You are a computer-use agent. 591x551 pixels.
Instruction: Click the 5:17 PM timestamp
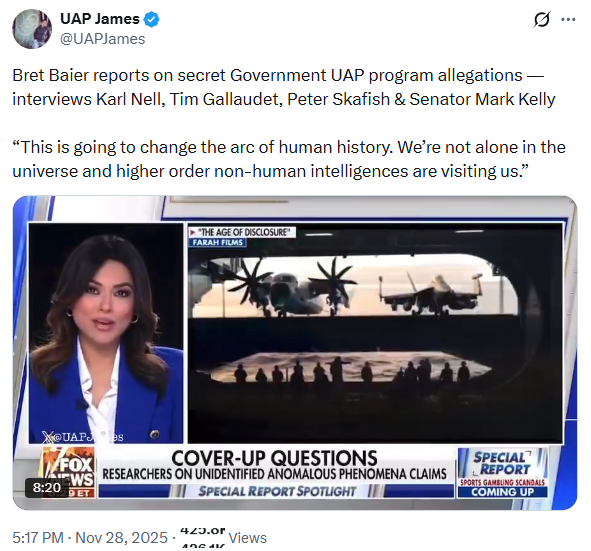click(x=38, y=537)
